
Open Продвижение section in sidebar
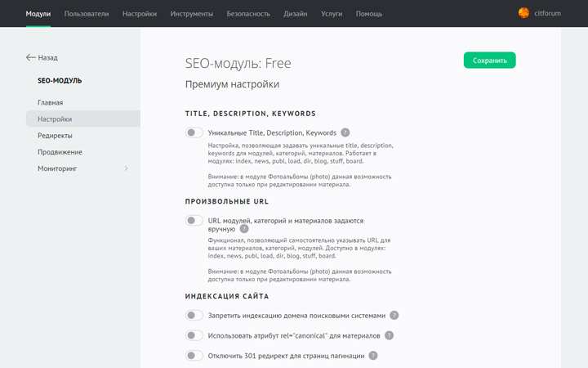coord(60,152)
